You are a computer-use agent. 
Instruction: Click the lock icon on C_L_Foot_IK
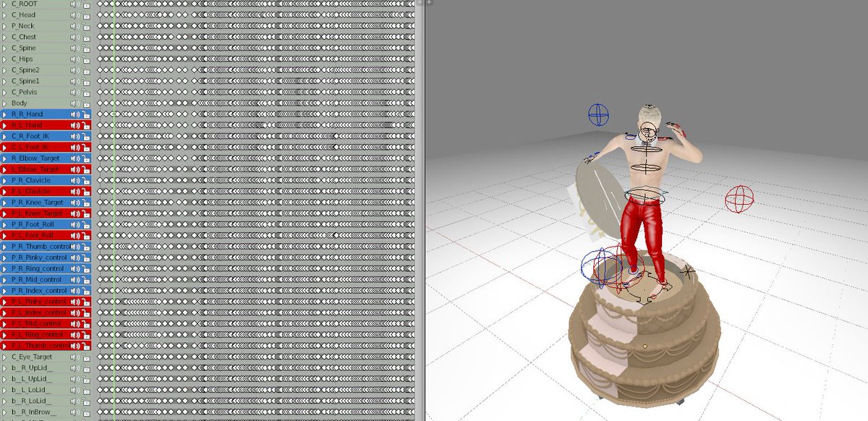pyautogui.click(x=86, y=147)
